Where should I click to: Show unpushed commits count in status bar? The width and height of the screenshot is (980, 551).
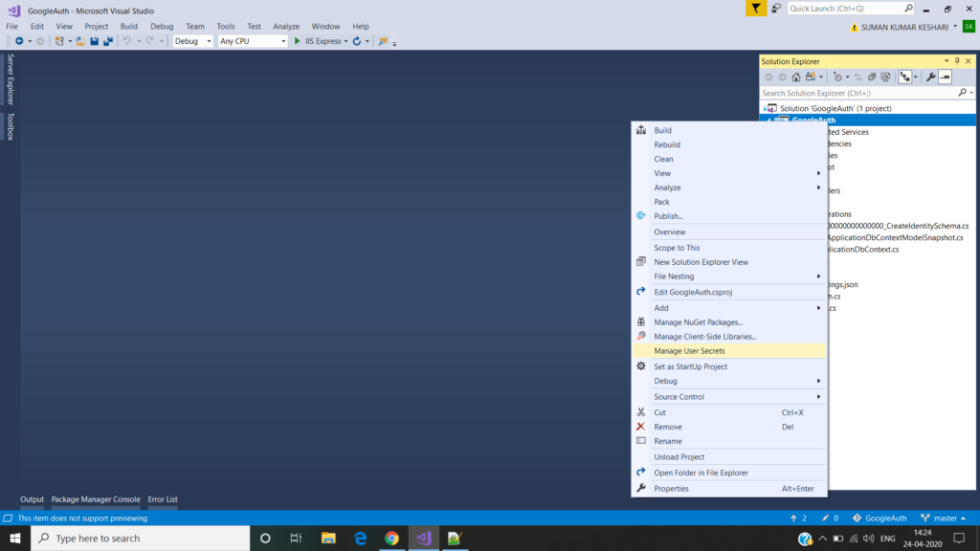pyautogui.click(x=799, y=518)
